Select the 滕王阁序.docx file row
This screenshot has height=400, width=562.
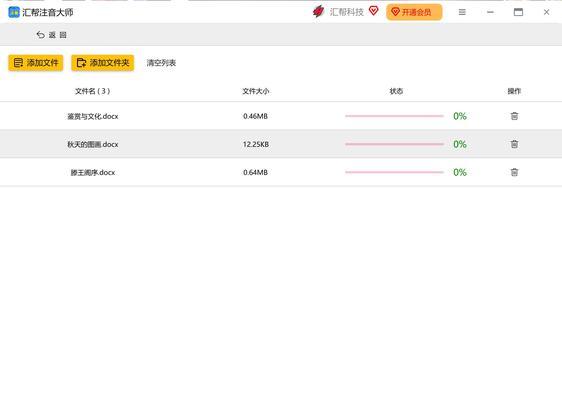[x=281, y=172]
